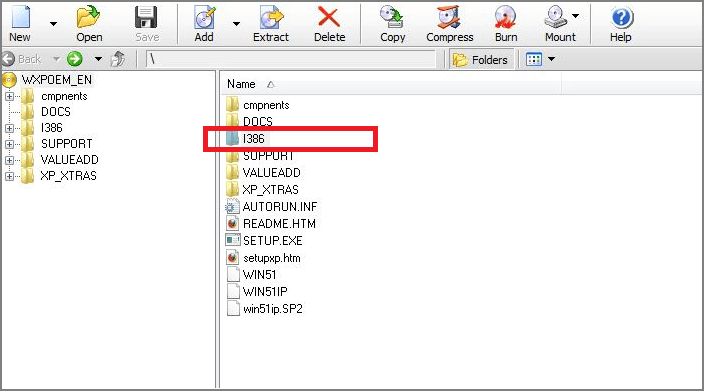Click the path address field
The height and width of the screenshot is (391, 704).
290,59
